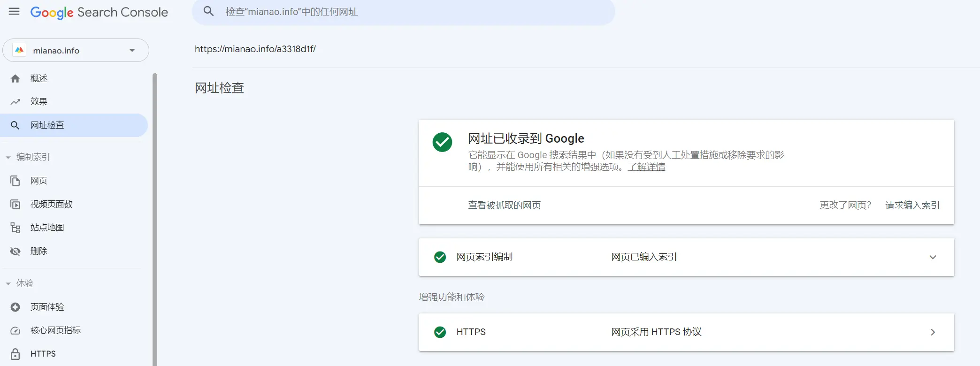Viewport: 980px width, 366px height.
Task: Click the 增强功能和体验 section label
Action: click(x=452, y=297)
